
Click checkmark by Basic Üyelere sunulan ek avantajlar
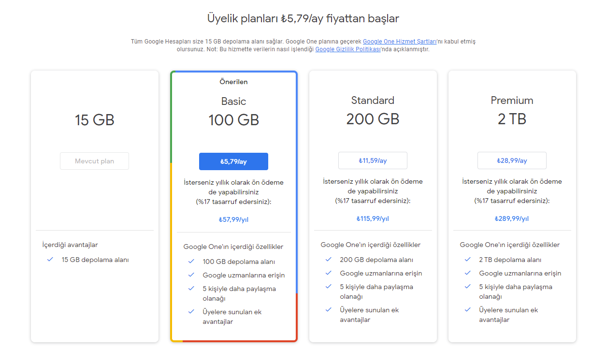coord(191,312)
